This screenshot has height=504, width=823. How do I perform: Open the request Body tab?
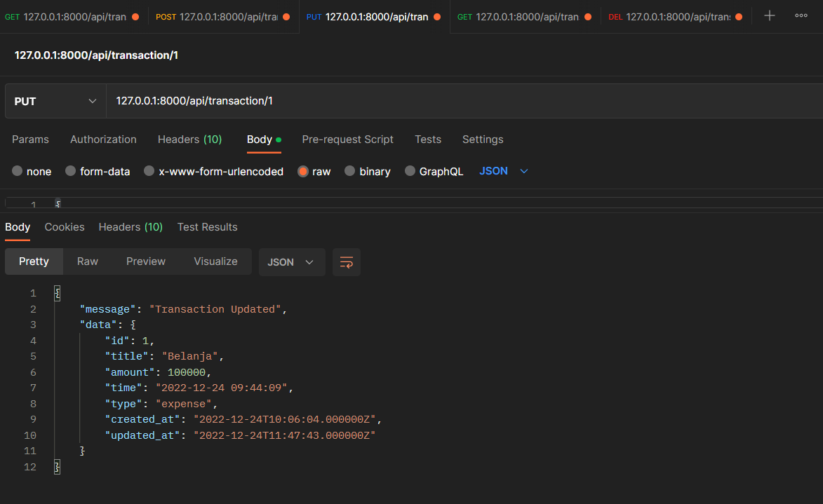coord(264,139)
